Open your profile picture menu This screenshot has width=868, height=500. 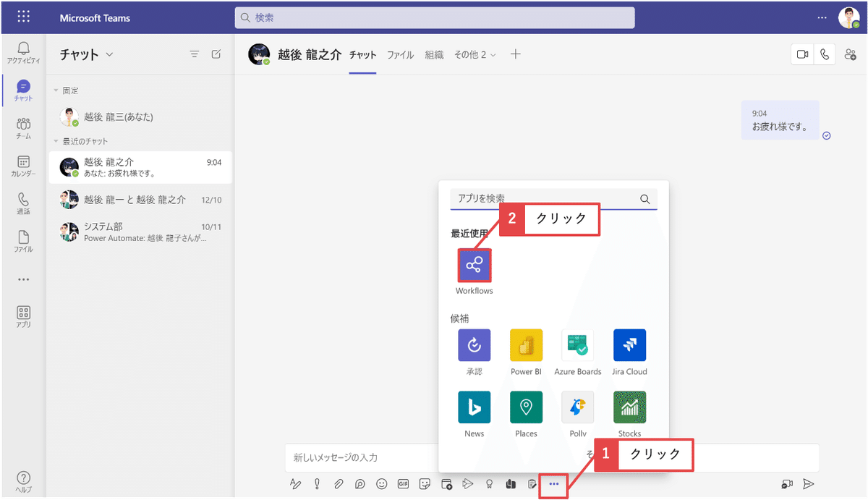[x=848, y=17]
